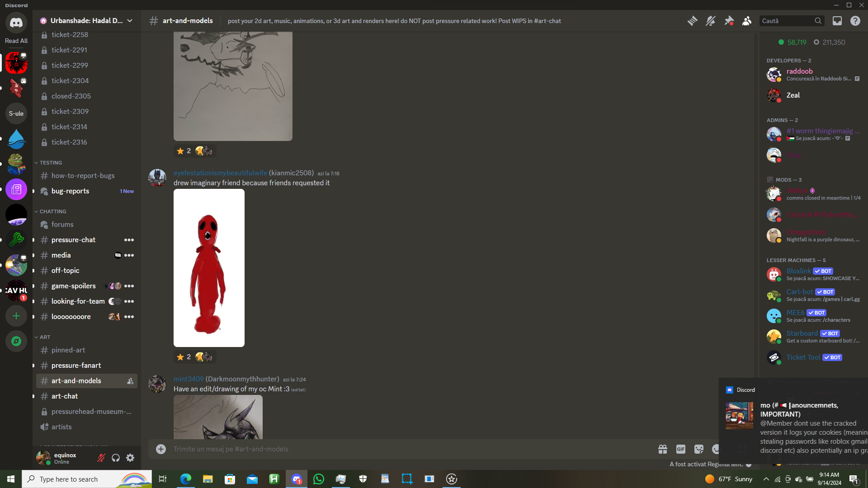This screenshot has height=488, width=868.
Task: Open the Inbox icon in header
Action: click(837, 21)
